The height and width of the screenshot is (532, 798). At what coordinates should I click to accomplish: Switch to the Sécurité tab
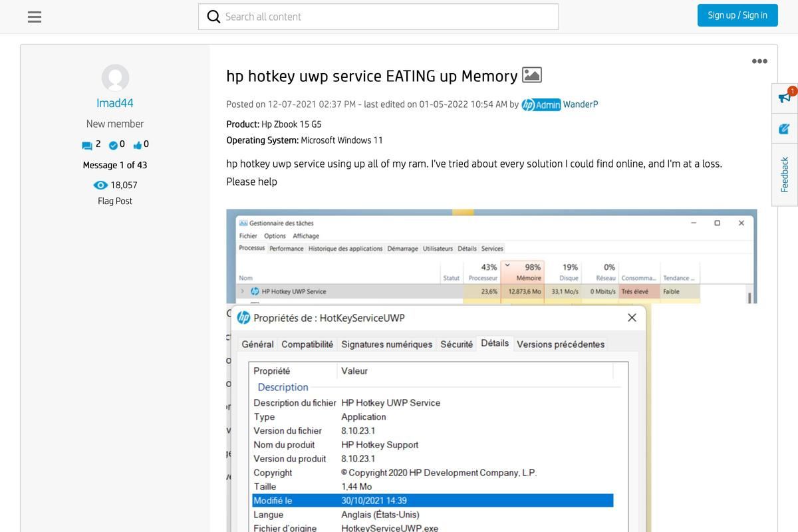(456, 344)
